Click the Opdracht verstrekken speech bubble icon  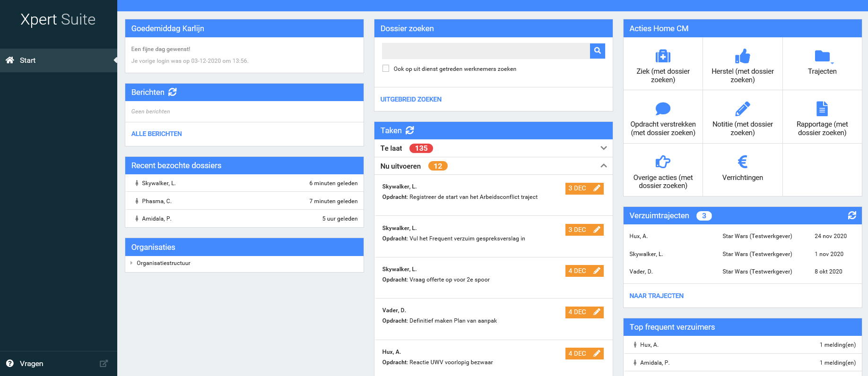point(663,109)
